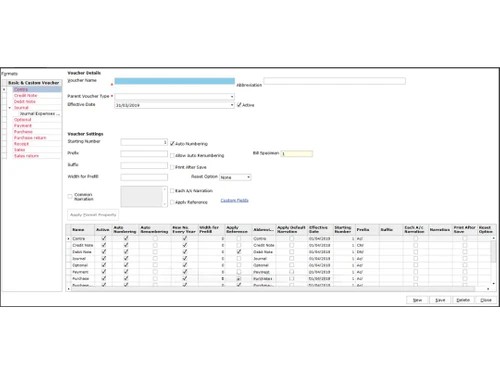Image resolution: width=500 pixels, height=375 pixels.
Task: Click the Starting Number column header
Action: pos(344,230)
